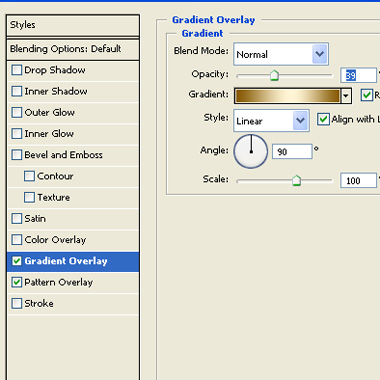Toggle the Reverse checkbox beside gradient

pyautogui.click(x=367, y=95)
